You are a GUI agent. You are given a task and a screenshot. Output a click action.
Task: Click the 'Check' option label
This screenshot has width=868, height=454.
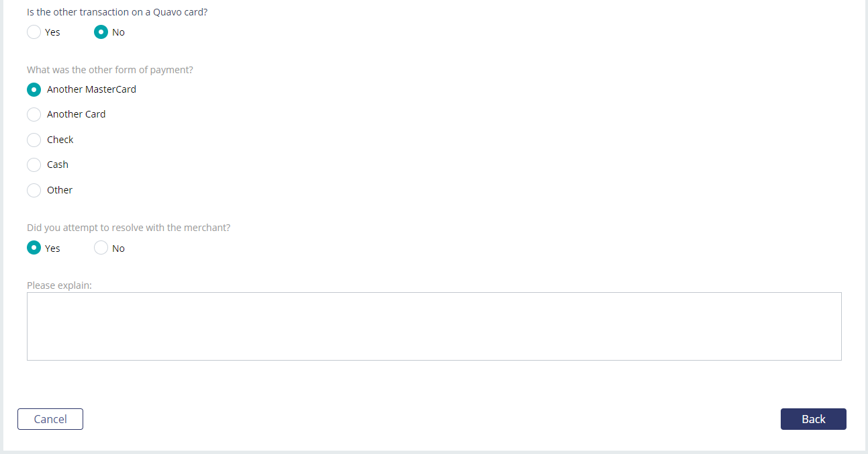tap(60, 140)
